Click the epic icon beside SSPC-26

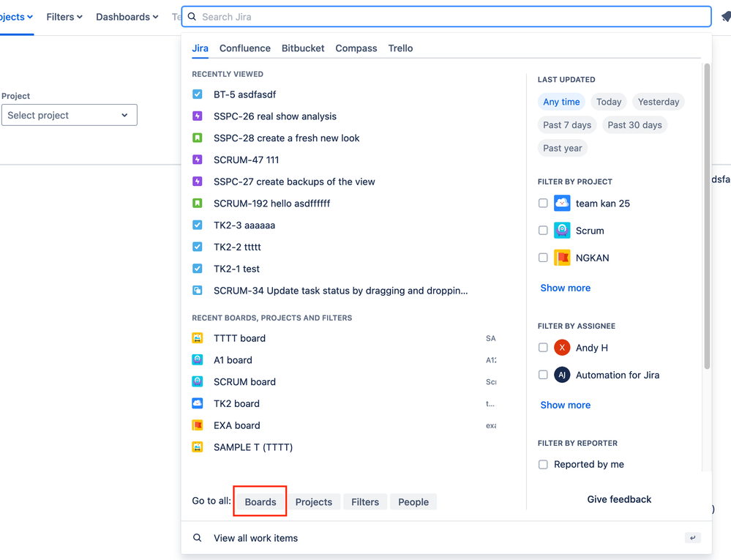198,116
